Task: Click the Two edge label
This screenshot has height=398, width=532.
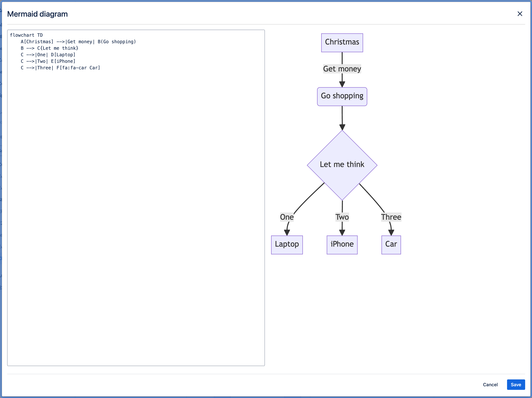Action: 342,217
